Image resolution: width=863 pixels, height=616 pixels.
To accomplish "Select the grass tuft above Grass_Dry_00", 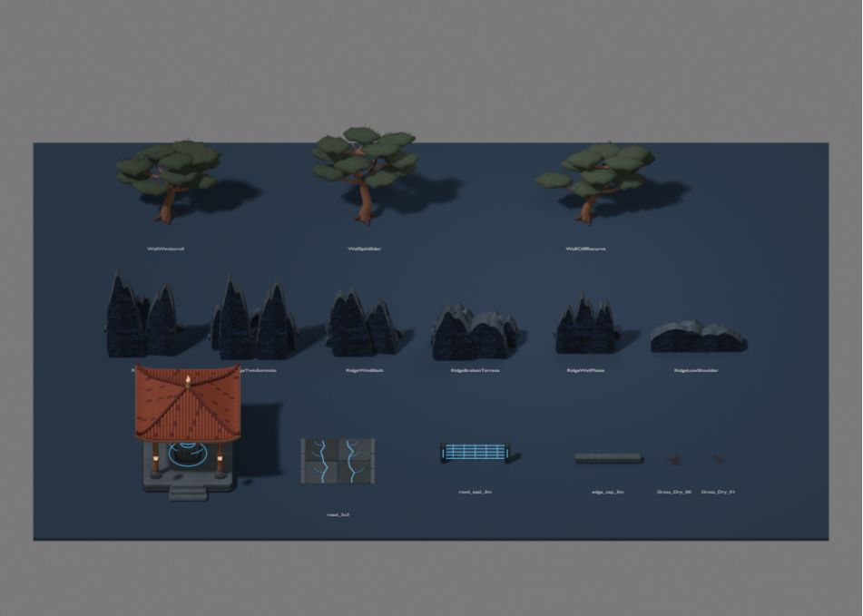I will [674, 459].
